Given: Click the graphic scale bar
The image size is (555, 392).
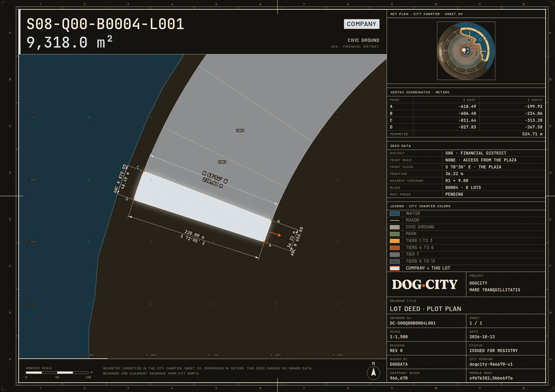Looking at the screenshot, I should pos(57,372).
